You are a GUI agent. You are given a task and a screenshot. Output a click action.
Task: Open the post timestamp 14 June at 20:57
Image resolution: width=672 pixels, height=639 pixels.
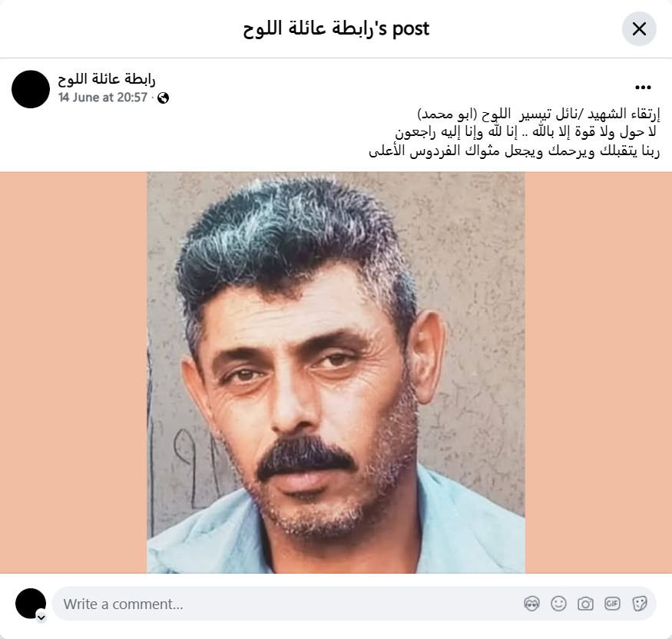(x=103, y=98)
